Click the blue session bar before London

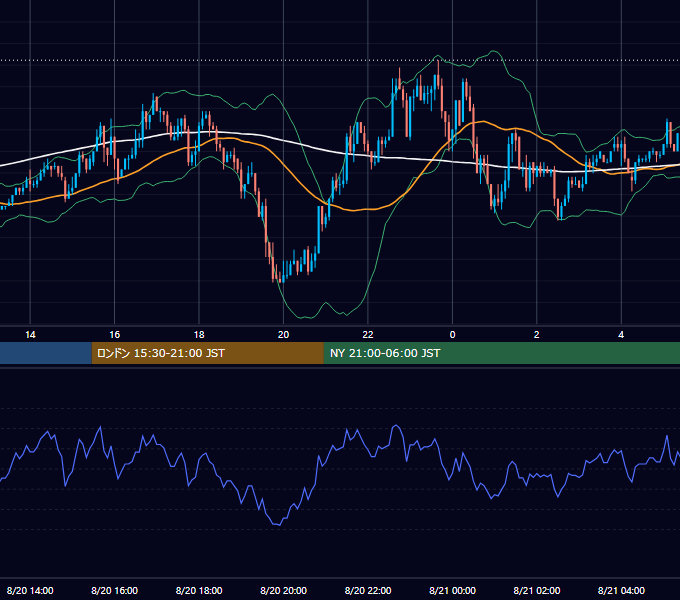46,353
